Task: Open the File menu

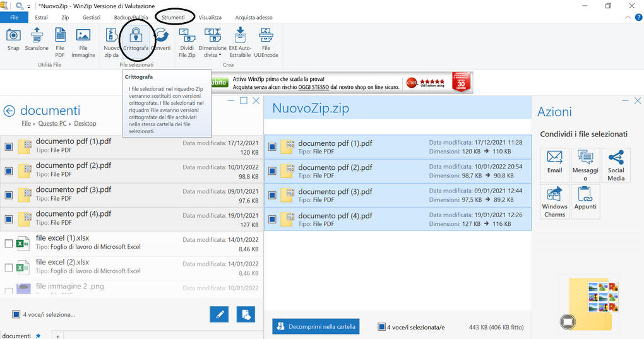Action: [14, 17]
